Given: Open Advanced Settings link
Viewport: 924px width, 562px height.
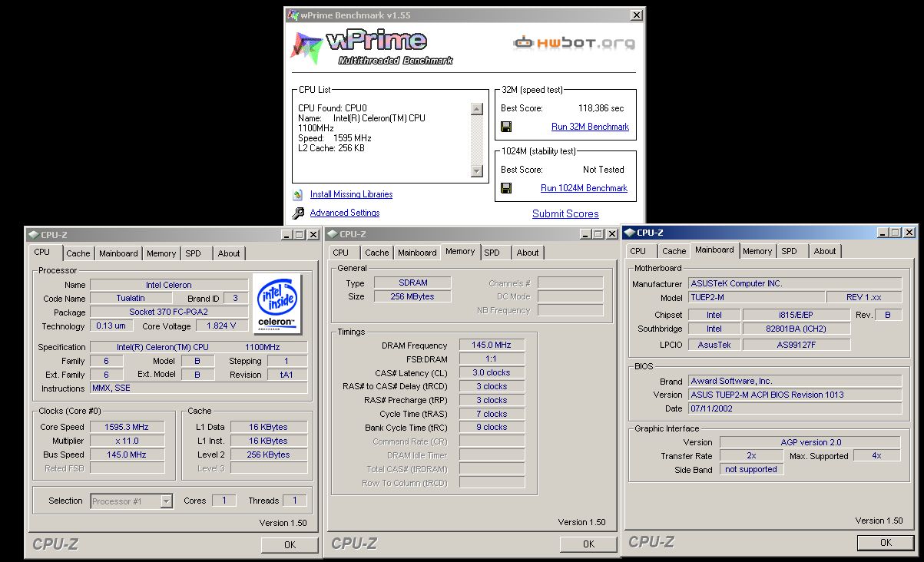Looking at the screenshot, I should pyautogui.click(x=345, y=213).
